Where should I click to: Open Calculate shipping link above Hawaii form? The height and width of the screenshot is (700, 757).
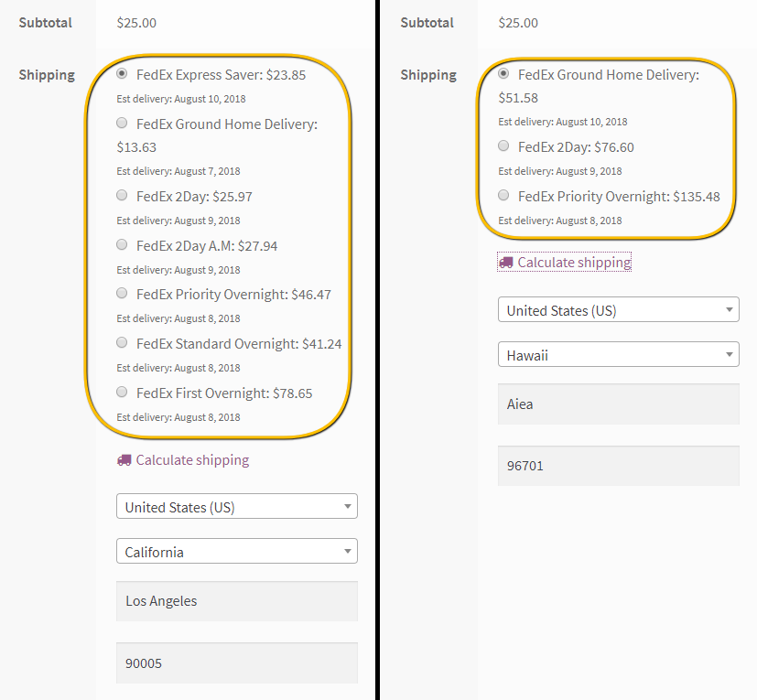574,263
